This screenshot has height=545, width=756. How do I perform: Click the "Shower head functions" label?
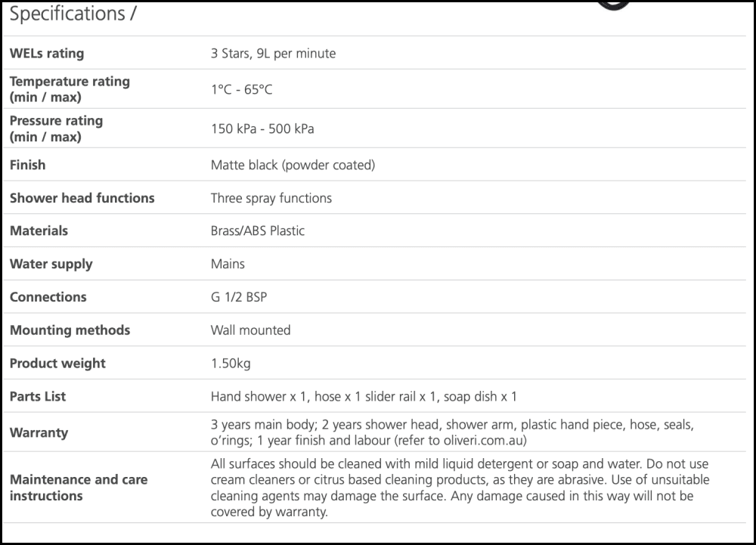[x=82, y=198]
